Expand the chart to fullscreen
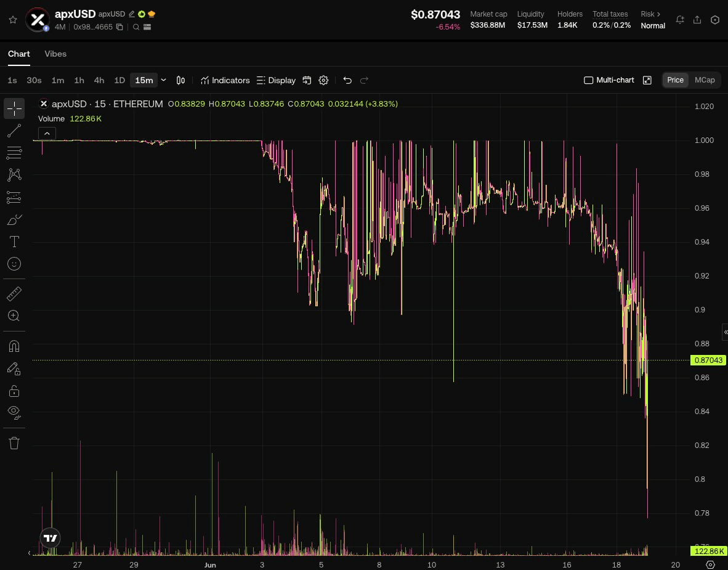The image size is (728, 570). (647, 80)
